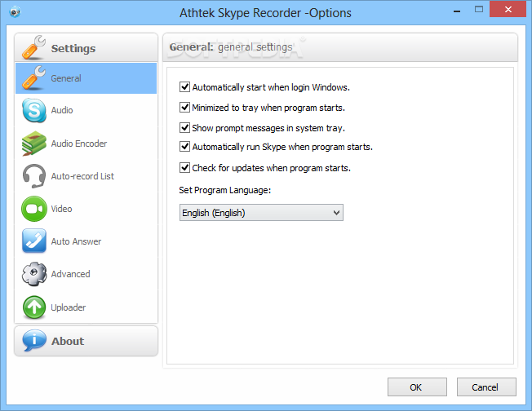This screenshot has width=532, height=411.
Task: Click the wrench icon beside General
Action: 34,78
